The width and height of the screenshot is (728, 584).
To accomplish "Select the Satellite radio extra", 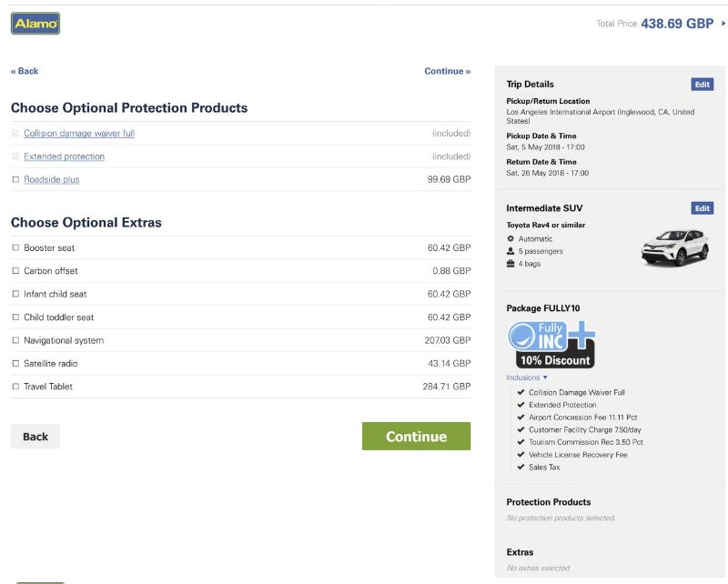I will [15, 364].
